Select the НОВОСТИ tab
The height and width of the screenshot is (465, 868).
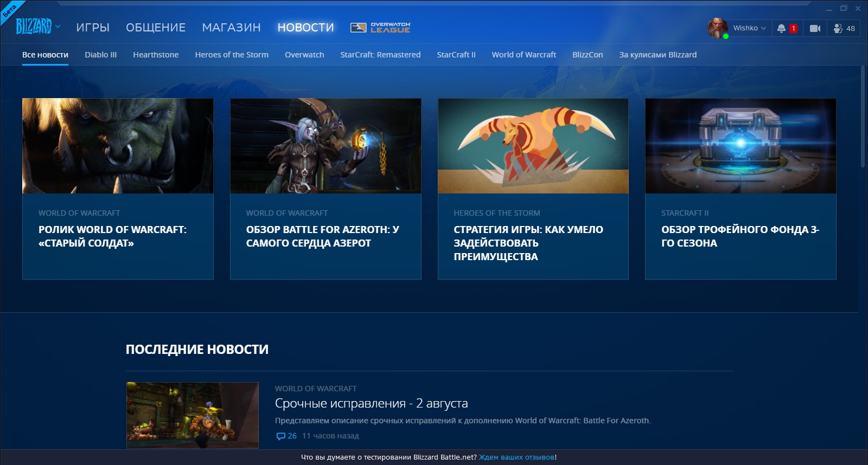point(305,27)
